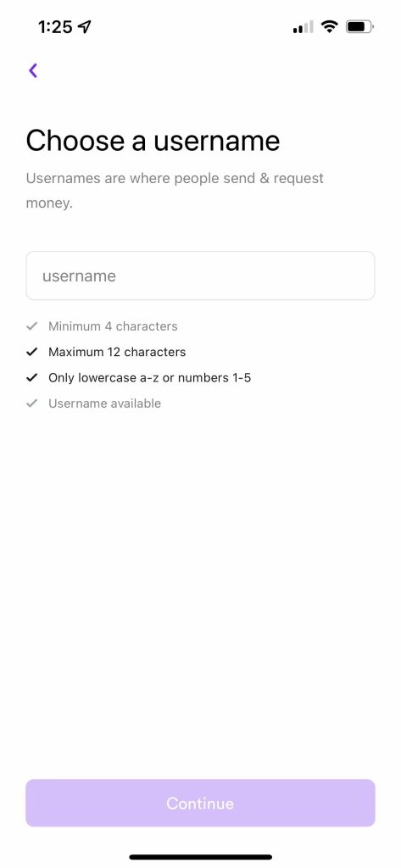The height and width of the screenshot is (868, 401).
Task: Tap the word money in subtitle
Action: pos(49,203)
